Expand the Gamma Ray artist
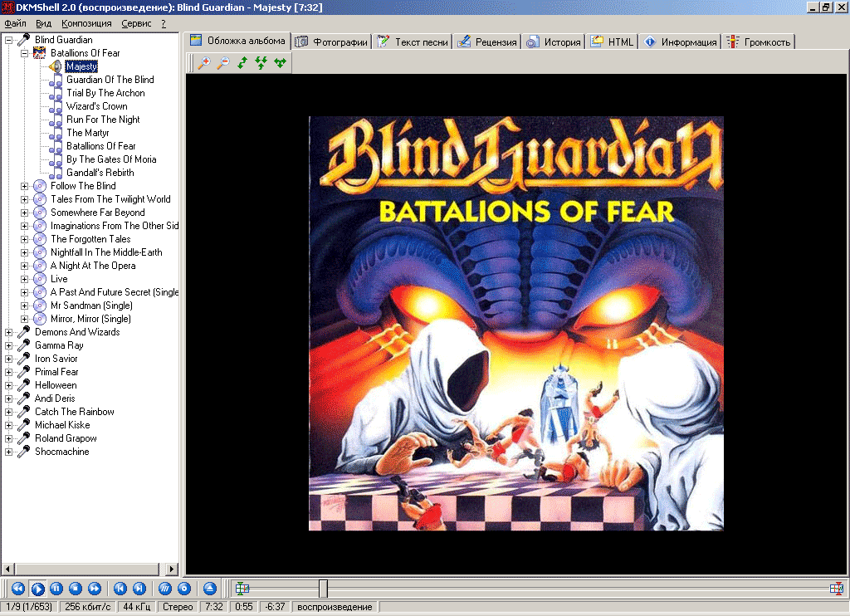The image size is (850, 616). [x=8, y=345]
